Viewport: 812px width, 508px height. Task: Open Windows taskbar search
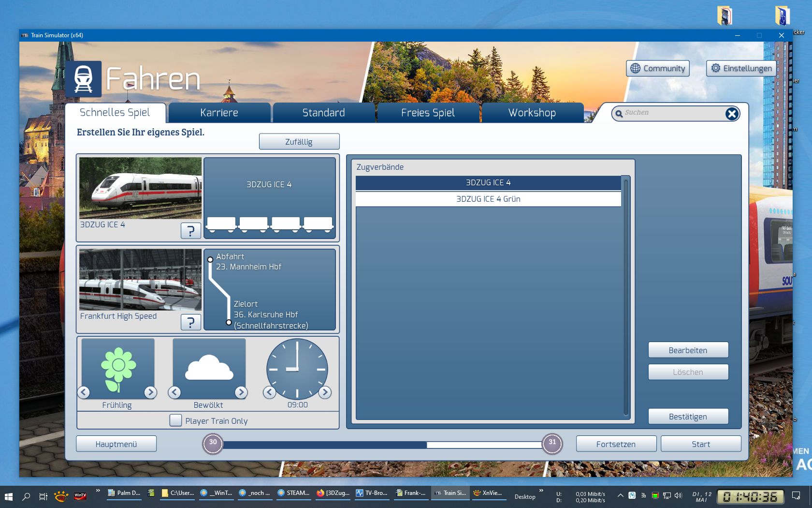point(26,496)
